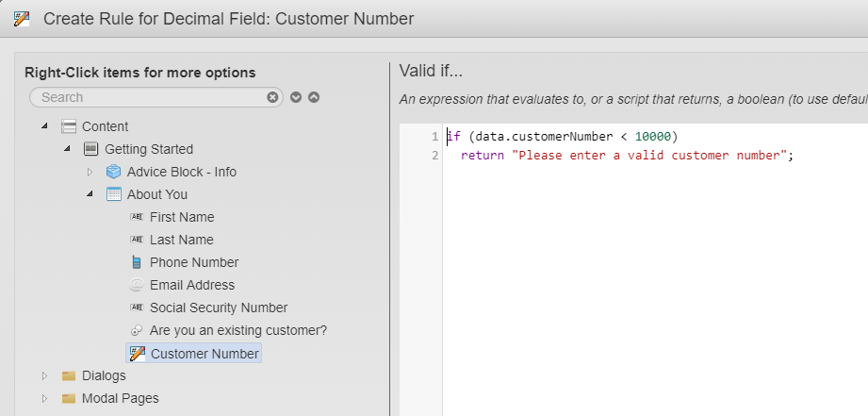
Task: Clear the search box with the X icon
Action: coord(272,97)
